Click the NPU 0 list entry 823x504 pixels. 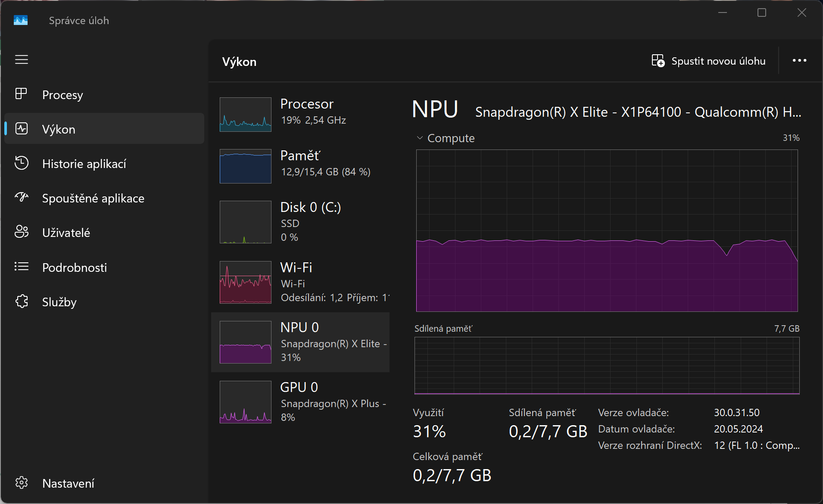(x=300, y=342)
